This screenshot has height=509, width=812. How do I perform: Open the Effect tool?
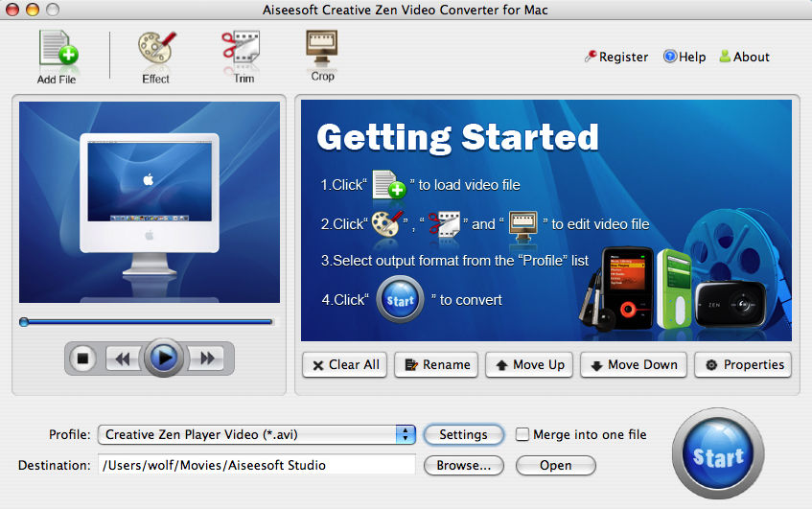point(156,56)
